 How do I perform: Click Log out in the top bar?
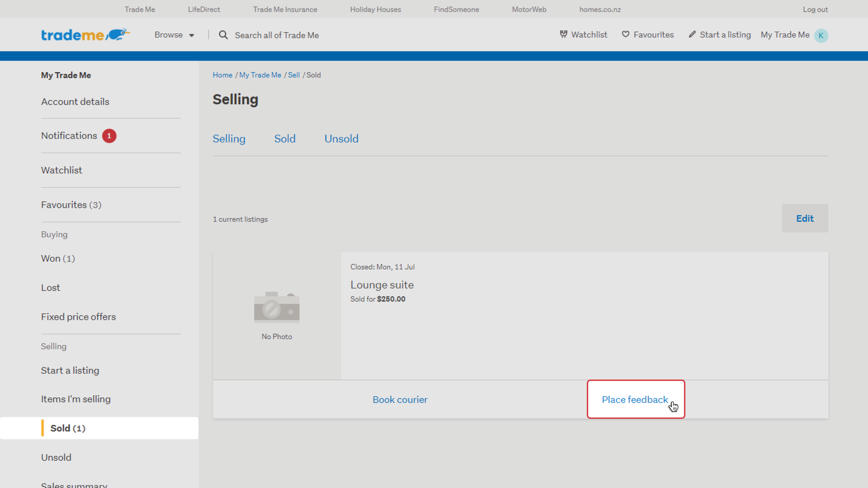pos(815,9)
